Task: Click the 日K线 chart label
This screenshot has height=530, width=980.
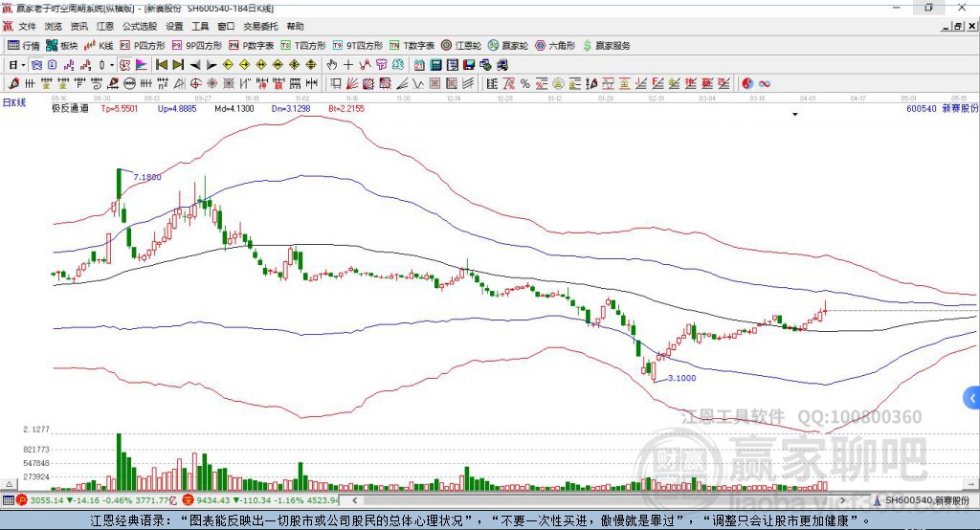Action: 14,102
